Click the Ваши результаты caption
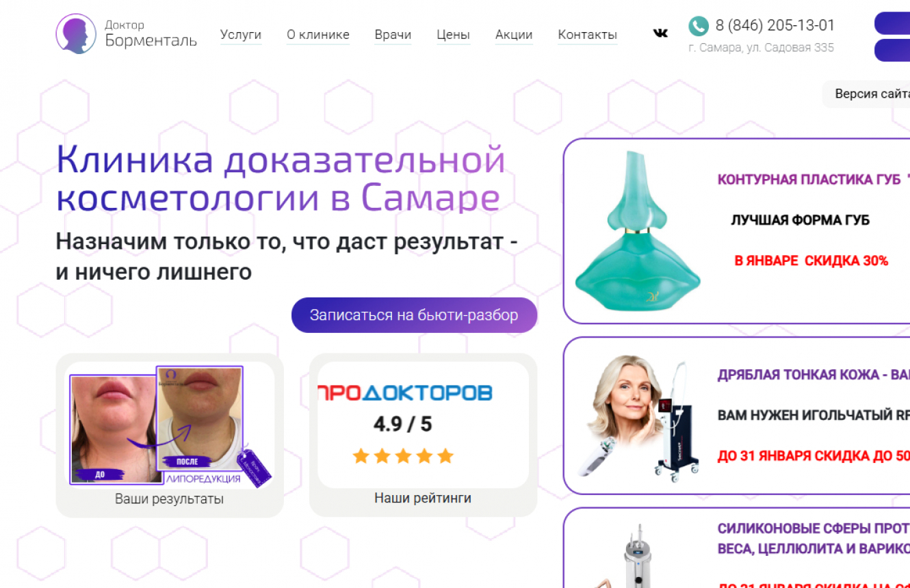 pos(169,499)
